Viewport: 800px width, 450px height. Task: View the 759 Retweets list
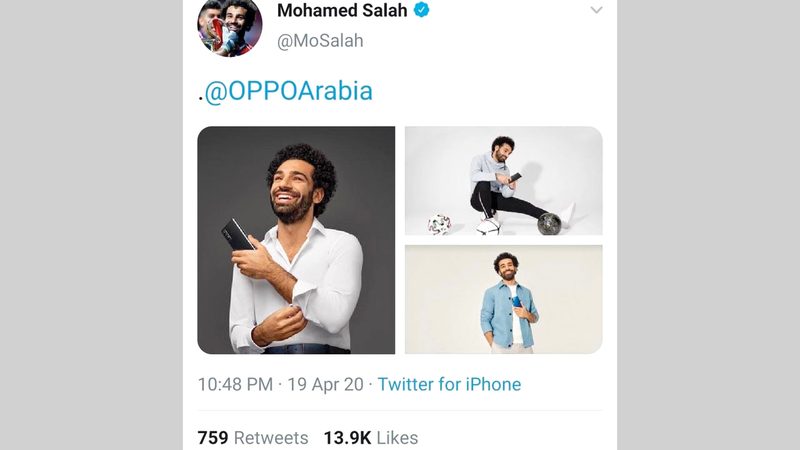[x=253, y=437]
